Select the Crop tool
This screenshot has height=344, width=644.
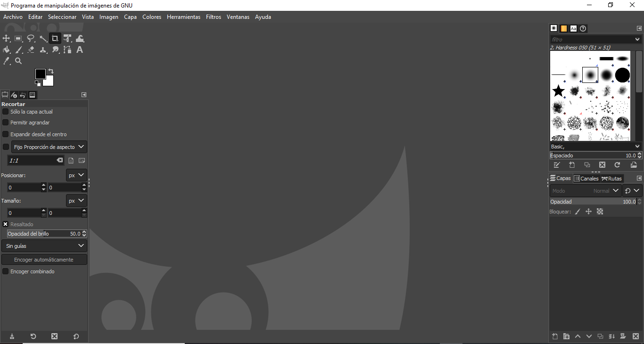[x=55, y=39]
